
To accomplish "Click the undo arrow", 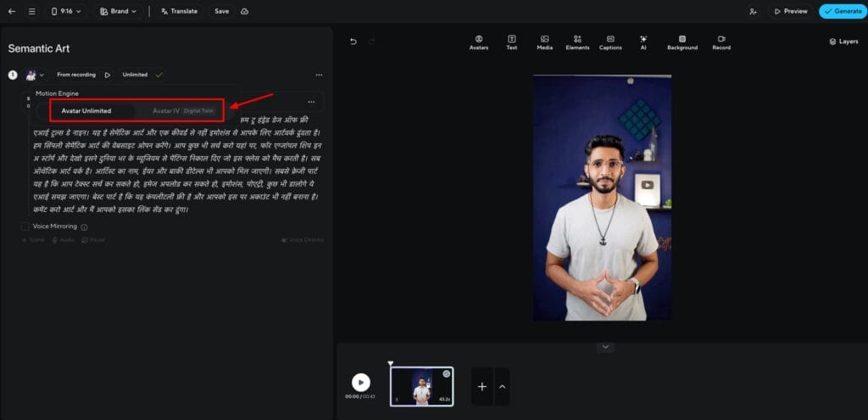I will (353, 41).
